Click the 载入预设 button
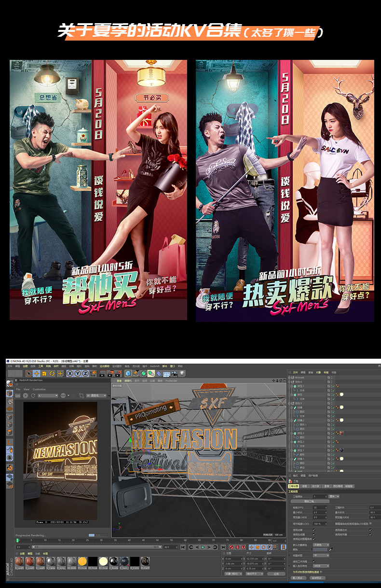Viewport: 381px width, 588px height. pyautogui.click(x=299, y=578)
